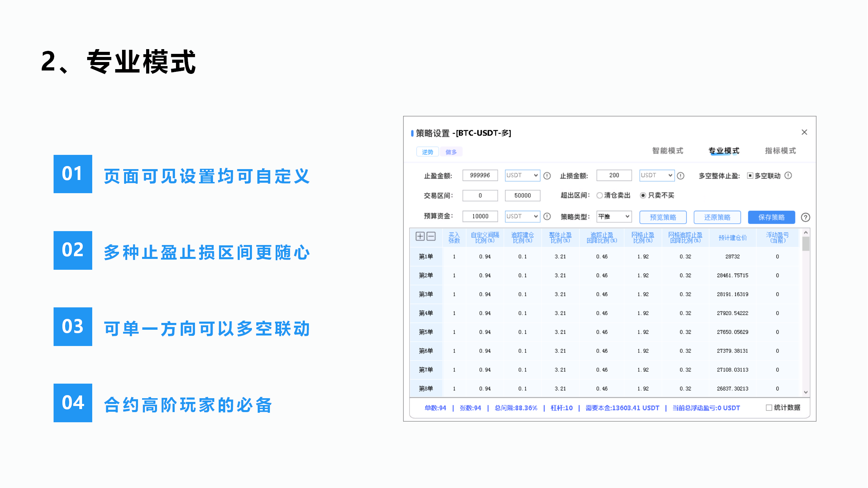
Task: Click 总间隔:88.36% status text
Action: click(516, 408)
